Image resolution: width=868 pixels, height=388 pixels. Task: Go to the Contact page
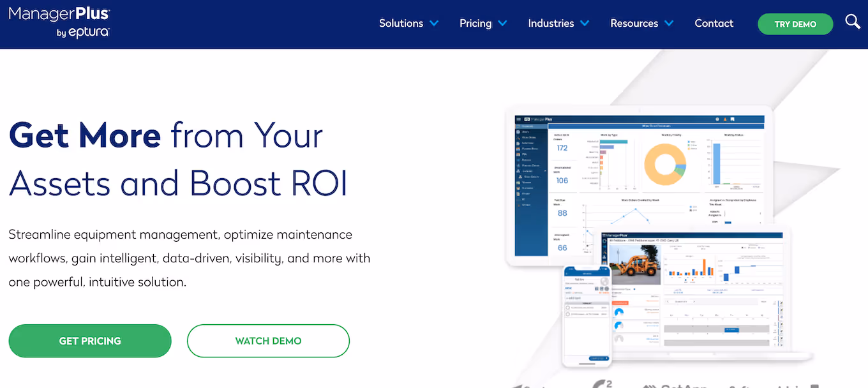[714, 24]
